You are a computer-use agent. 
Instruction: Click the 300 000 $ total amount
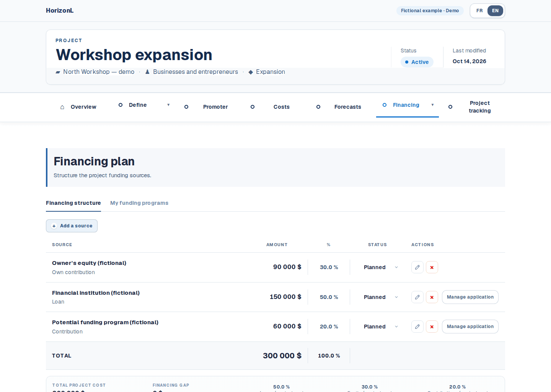coord(282,356)
